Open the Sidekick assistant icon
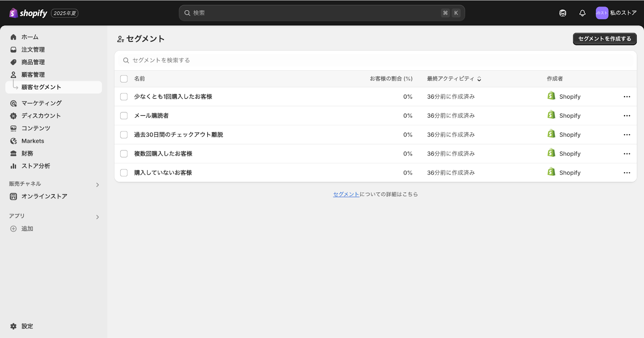644x338 pixels. [x=563, y=13]
